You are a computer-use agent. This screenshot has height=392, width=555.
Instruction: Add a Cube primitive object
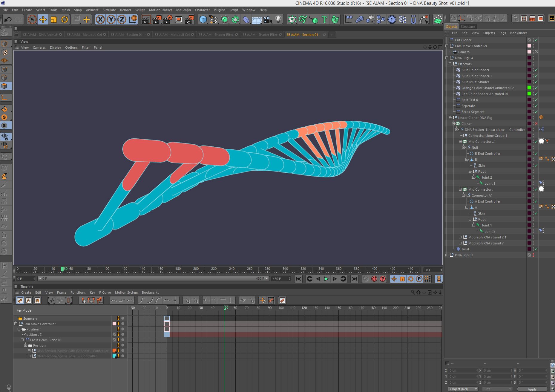203,20
